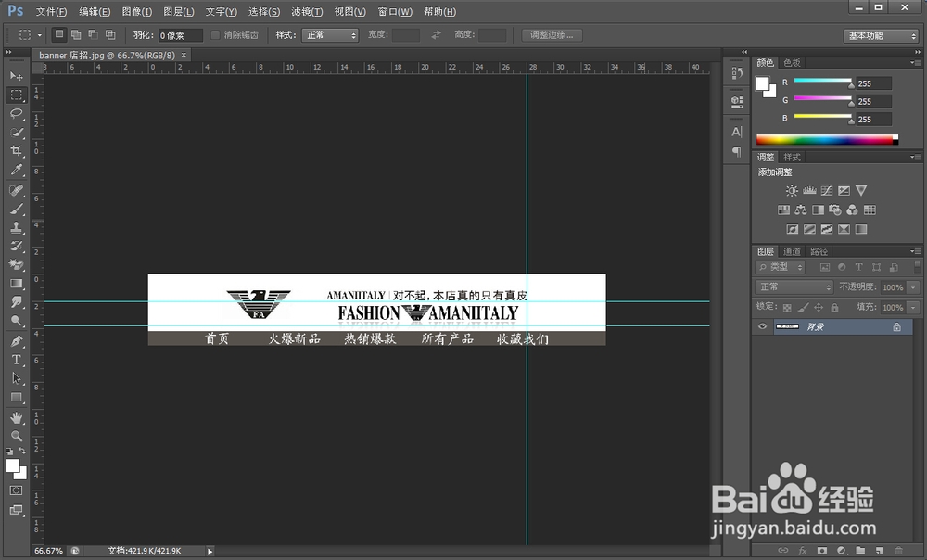Viewport: 927px width, 560px height.
Task: Click Intersect with selection mode
Action: pyautogui.click(x=110, y=35)
